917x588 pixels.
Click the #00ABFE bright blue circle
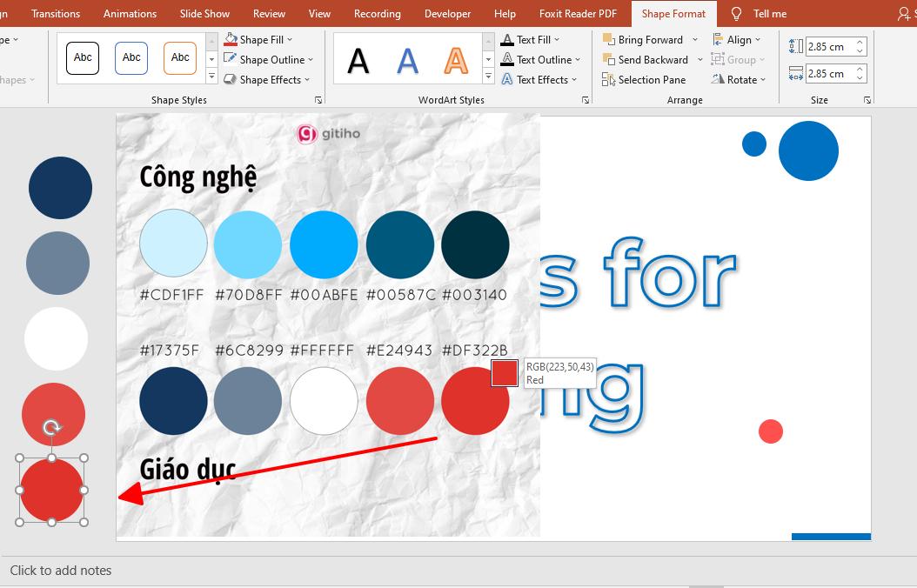324,244
